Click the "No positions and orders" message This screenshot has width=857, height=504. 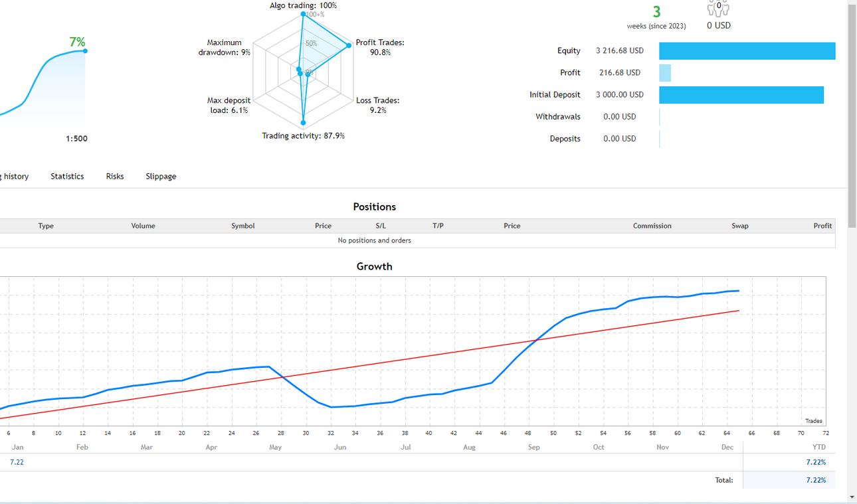tap(375, 240)
